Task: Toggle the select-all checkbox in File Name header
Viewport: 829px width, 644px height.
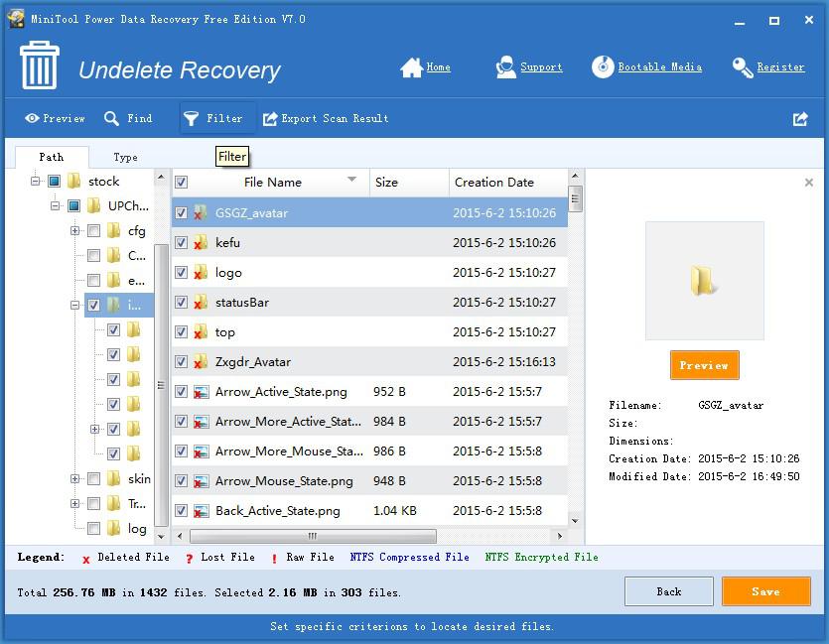Action: (181, 183)
